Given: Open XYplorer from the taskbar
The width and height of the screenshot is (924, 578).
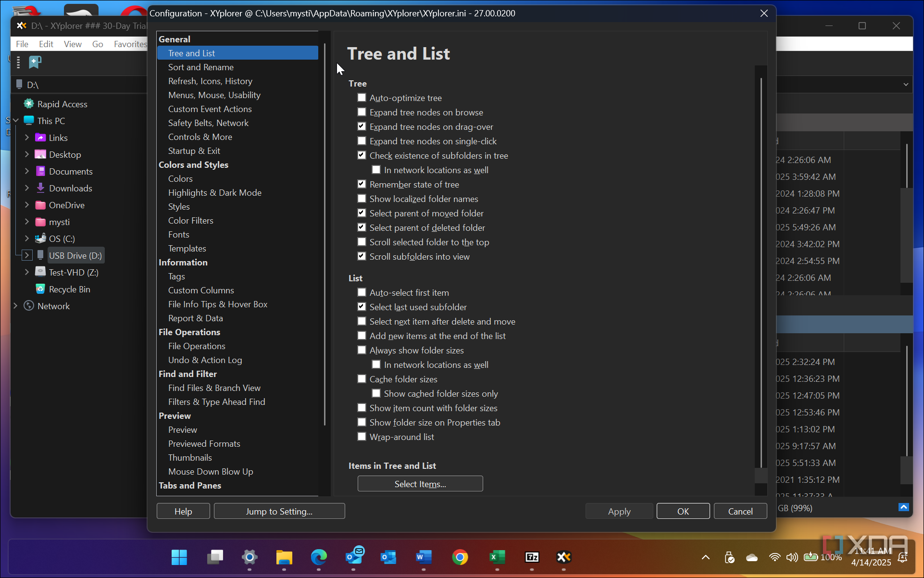Looking at the screenshot, I should tap(563, 557).
